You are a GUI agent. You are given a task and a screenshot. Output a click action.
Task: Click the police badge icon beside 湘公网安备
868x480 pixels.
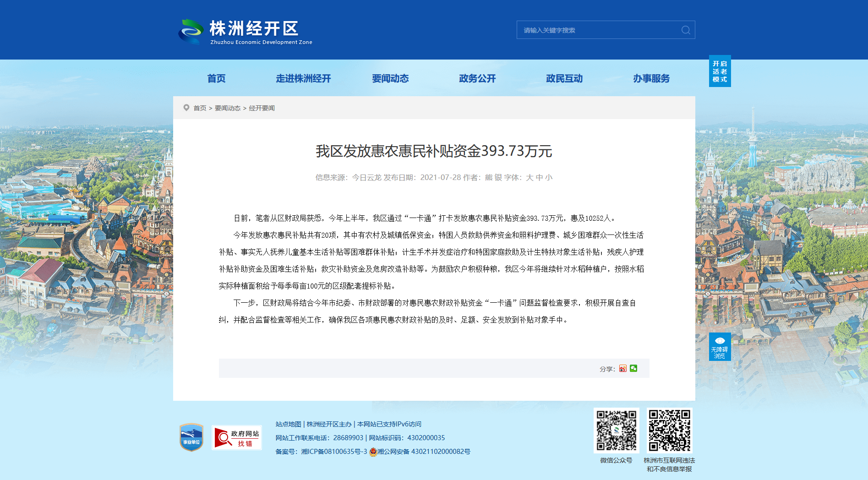click(x=373, y=452)
